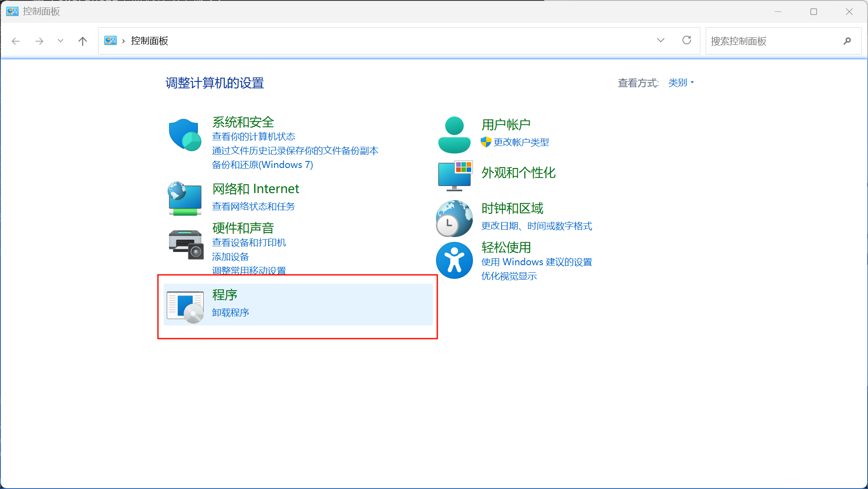This screenshot has height=489, width=868.
Task: Click 查看网络状态和任务 link
Action: (x=253, y=206)
